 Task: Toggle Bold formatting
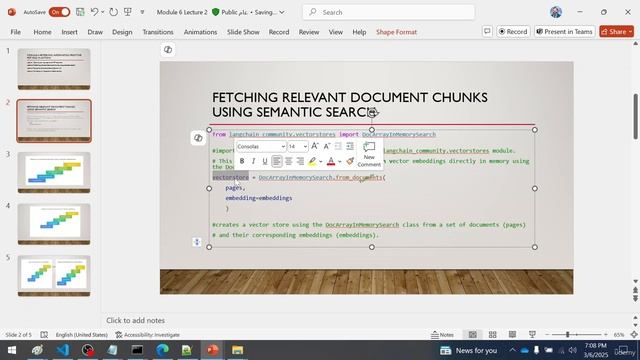pos(242,161)
